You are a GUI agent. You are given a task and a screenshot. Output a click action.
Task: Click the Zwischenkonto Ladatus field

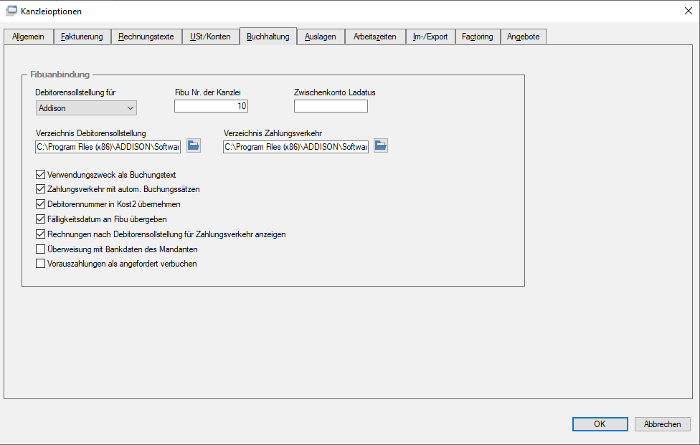[x=331, y=106]
